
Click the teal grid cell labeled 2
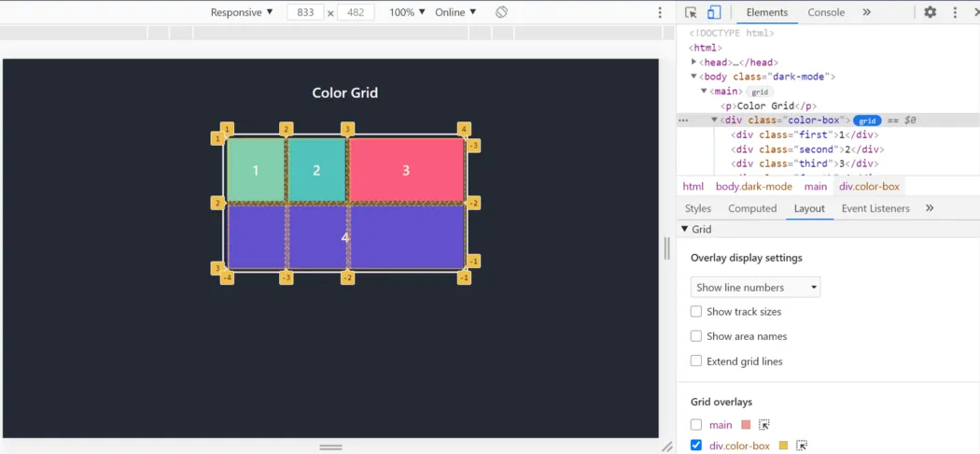pos(316,170)
